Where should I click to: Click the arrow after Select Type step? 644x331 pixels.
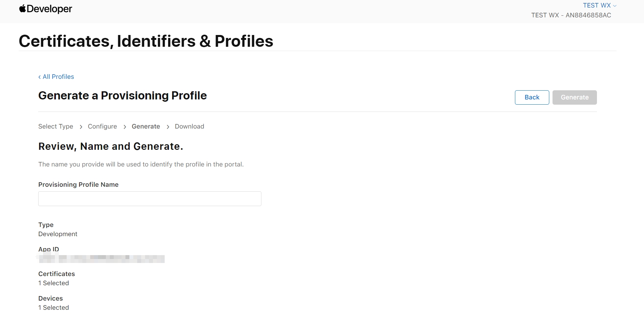81,127
